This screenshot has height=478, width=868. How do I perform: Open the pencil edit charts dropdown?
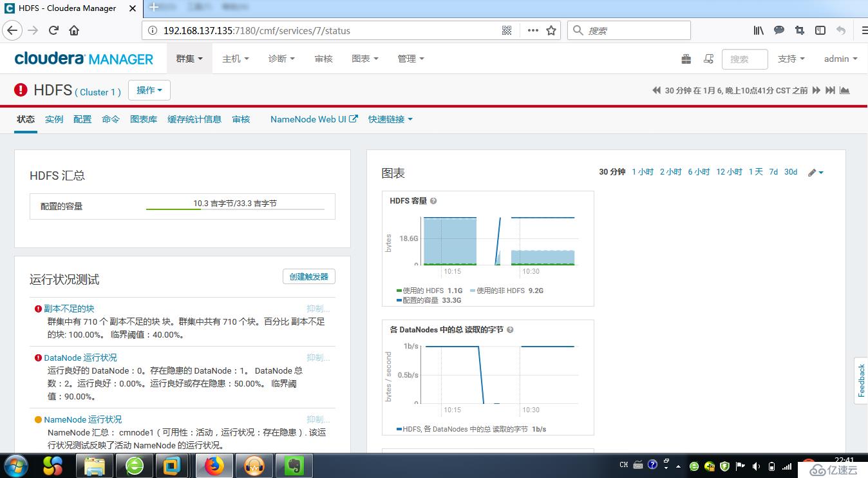click(816, 172)
